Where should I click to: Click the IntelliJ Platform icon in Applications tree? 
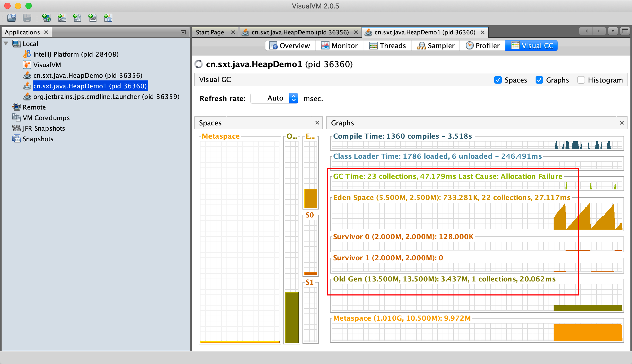pyautogui.click(x=27, y=54)
